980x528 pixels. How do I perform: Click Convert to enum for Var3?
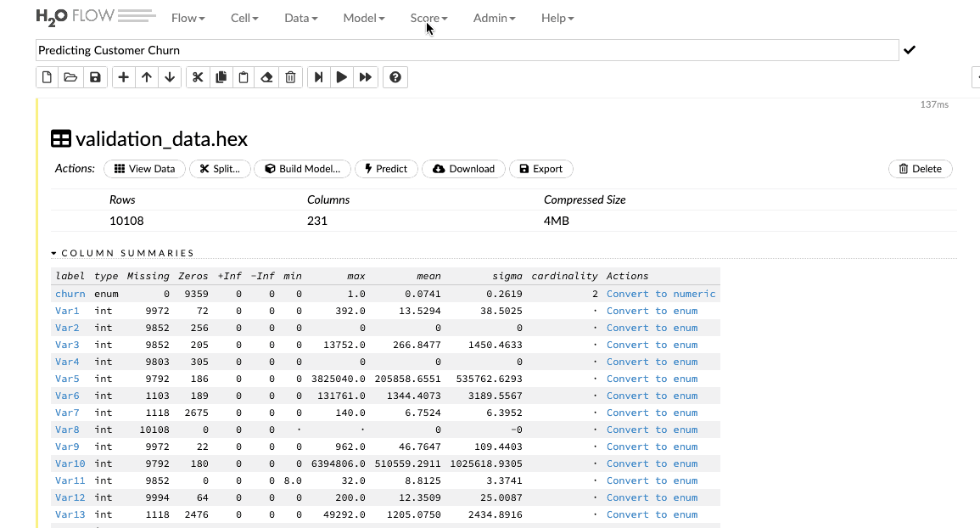(652, 345)
